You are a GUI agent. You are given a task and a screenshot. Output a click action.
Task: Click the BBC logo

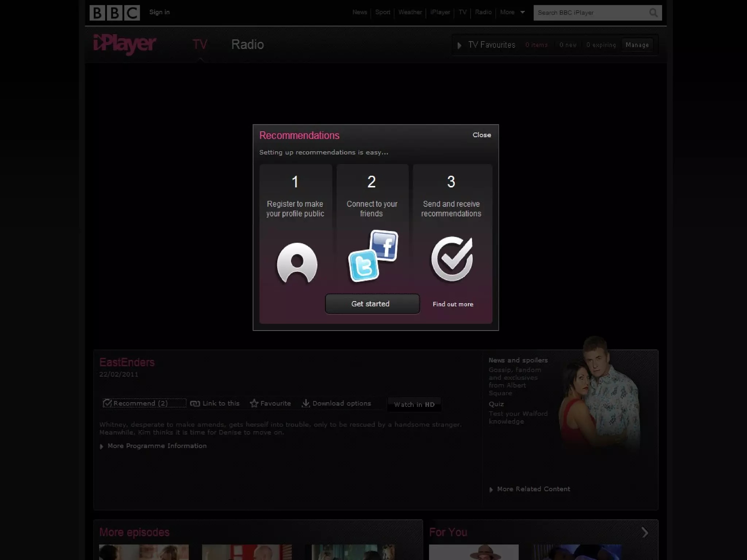click(x=115, y=13)
